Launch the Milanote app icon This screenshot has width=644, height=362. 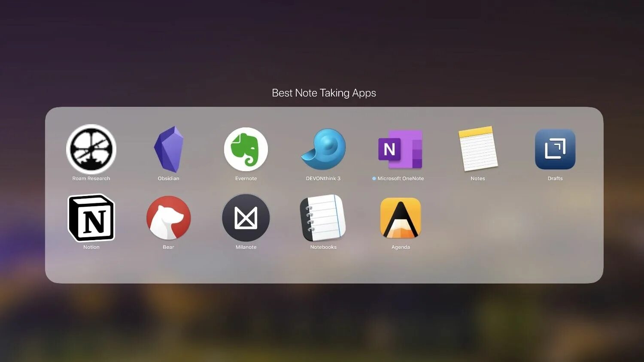coord(246,218)
